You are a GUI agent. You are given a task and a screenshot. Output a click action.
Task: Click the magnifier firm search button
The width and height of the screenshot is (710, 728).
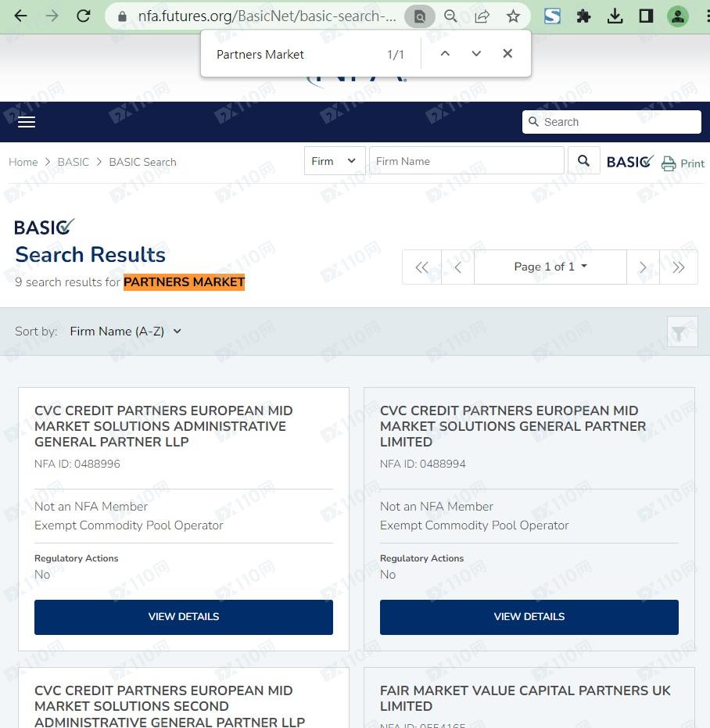583,161
